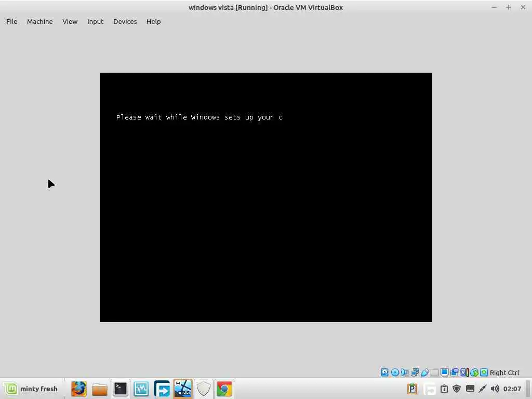Click the hard disk activity indicator
Viewport: 532px width, 399px height.
click(384, 372)
